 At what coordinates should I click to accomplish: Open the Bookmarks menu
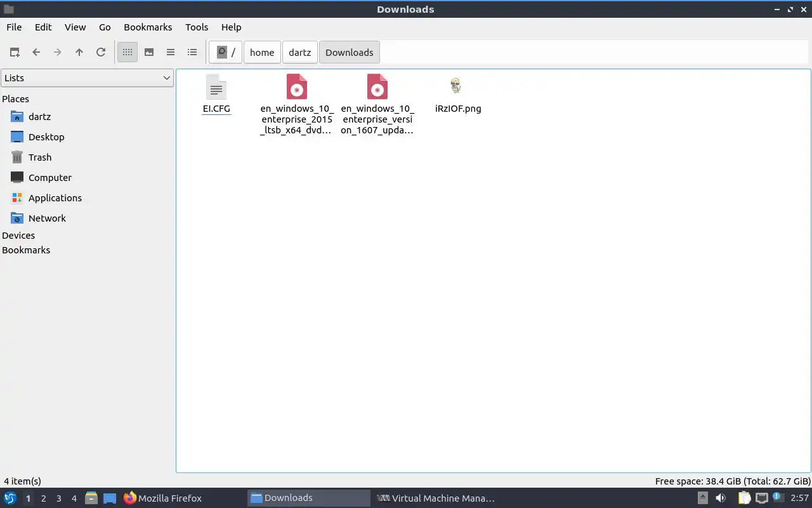(148, 27)
